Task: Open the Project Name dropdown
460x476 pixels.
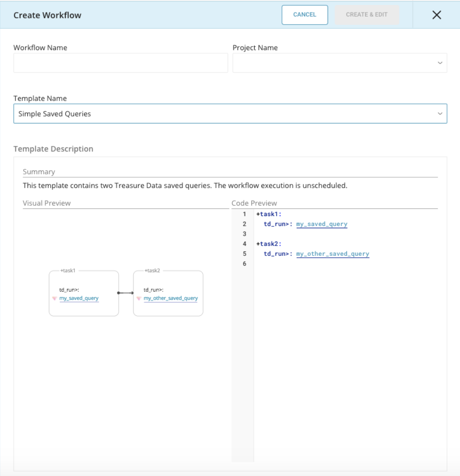Action: pos(340,63)
